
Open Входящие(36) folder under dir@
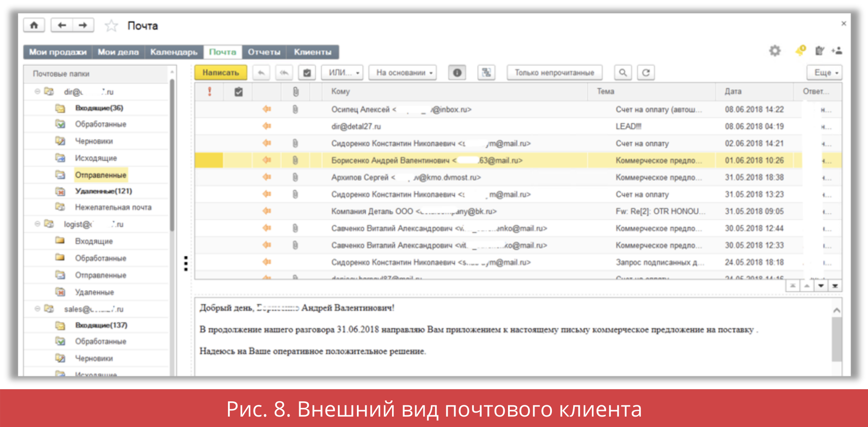(x=99, y=108)
